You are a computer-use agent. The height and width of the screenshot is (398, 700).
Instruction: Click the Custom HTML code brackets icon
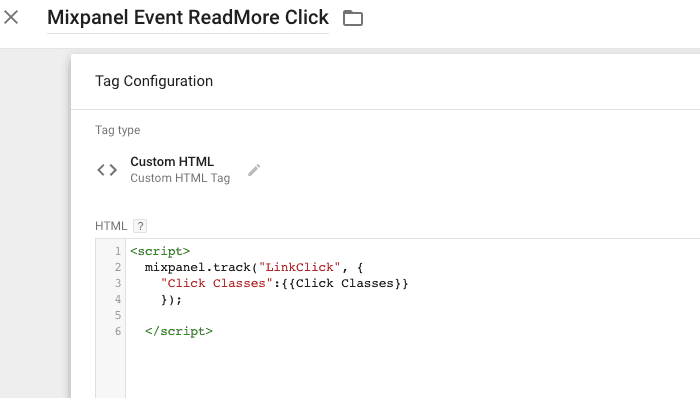(x=107, y=170)
